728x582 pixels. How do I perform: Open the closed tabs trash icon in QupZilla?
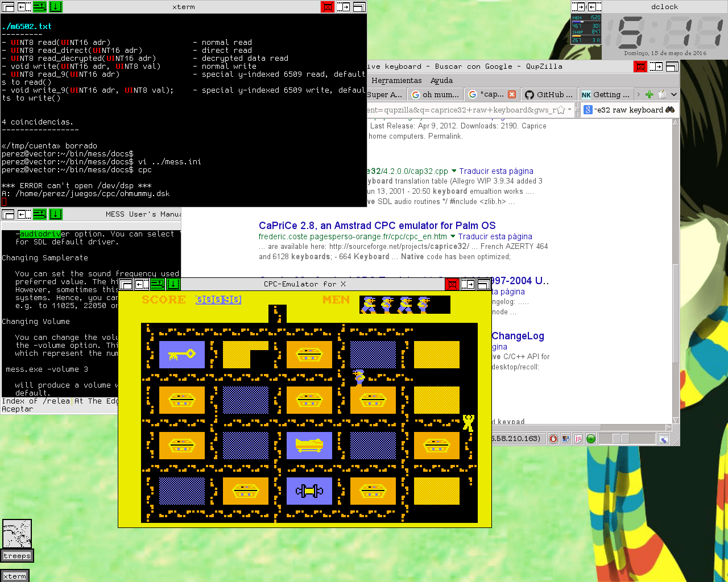pos(662,94)
